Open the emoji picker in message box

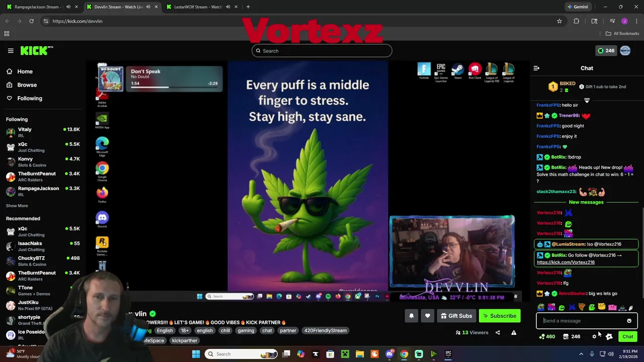(629, 321)
